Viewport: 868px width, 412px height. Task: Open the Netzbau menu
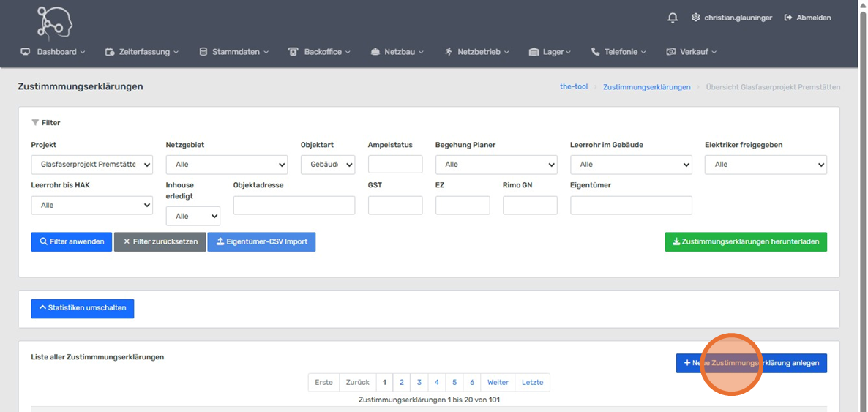pos(397,52)
